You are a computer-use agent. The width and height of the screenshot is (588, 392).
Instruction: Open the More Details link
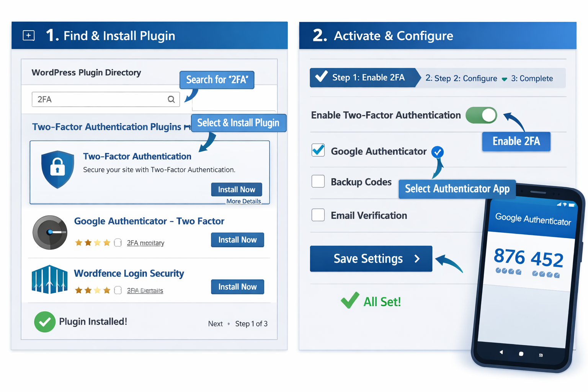(x=243, y=201)
